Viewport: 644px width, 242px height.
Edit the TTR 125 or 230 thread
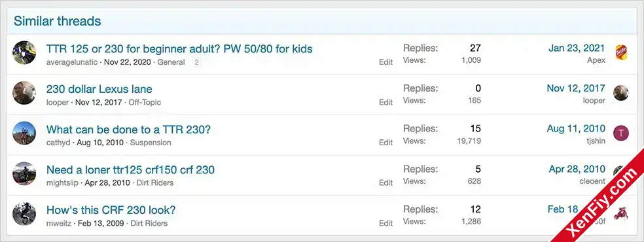385,62
